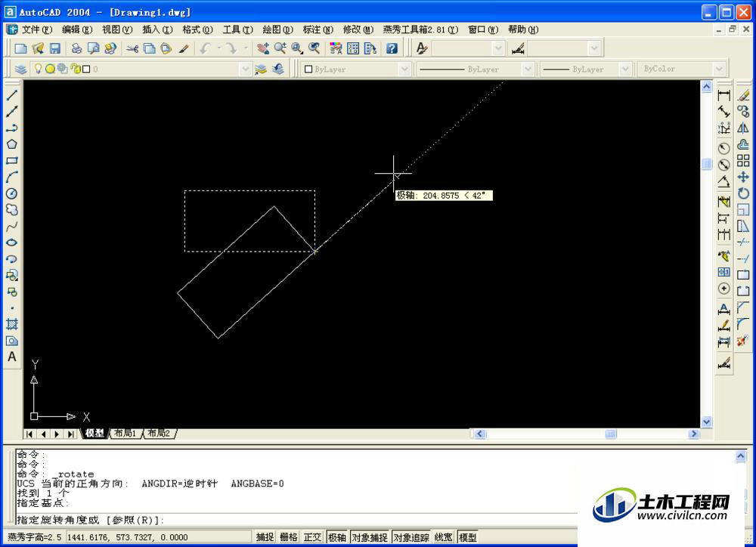
Task: Open the 燕秀工具箱2.81(Y) menu
Action: tap(420, 29)
